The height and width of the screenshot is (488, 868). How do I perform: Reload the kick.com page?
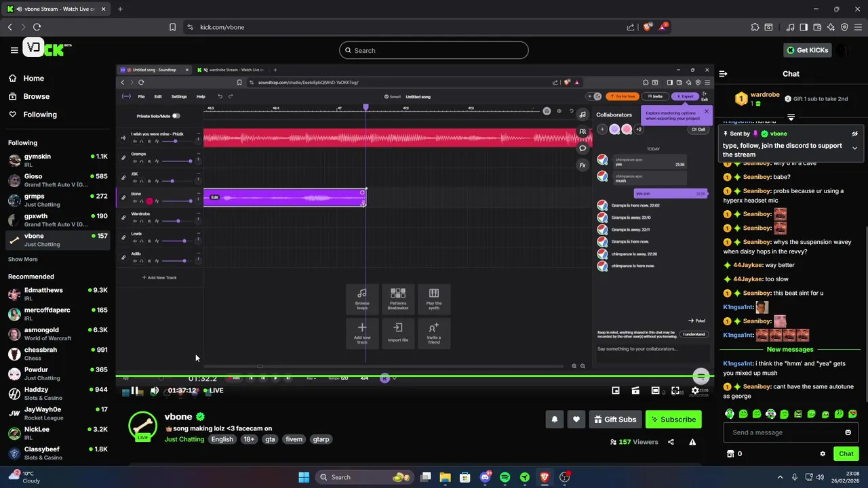coord(37,27)
